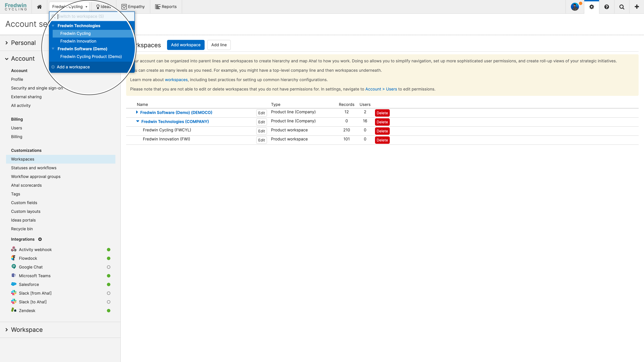Click the help question mark icon
This screenshot has height=362, width=644.
[606, 7]
